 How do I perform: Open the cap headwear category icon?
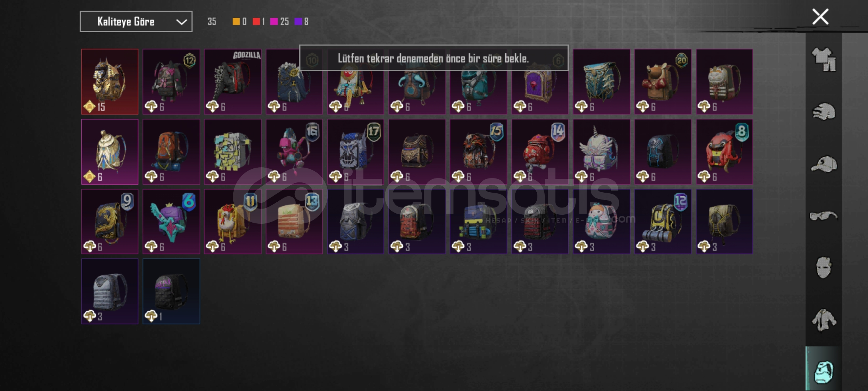pos(824,164)
